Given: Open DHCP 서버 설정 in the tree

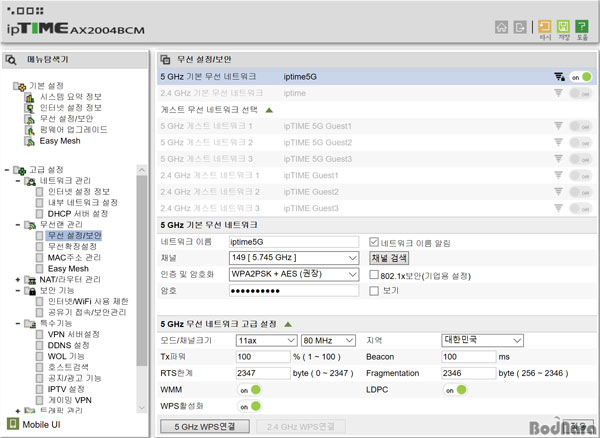Looking at the screenshot, I should (x=78, y=214).
